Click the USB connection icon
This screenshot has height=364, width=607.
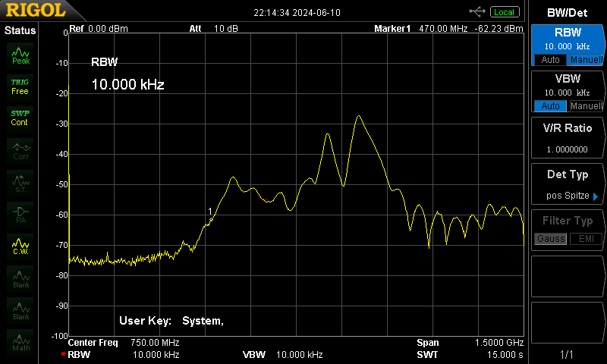click(477, 12)
